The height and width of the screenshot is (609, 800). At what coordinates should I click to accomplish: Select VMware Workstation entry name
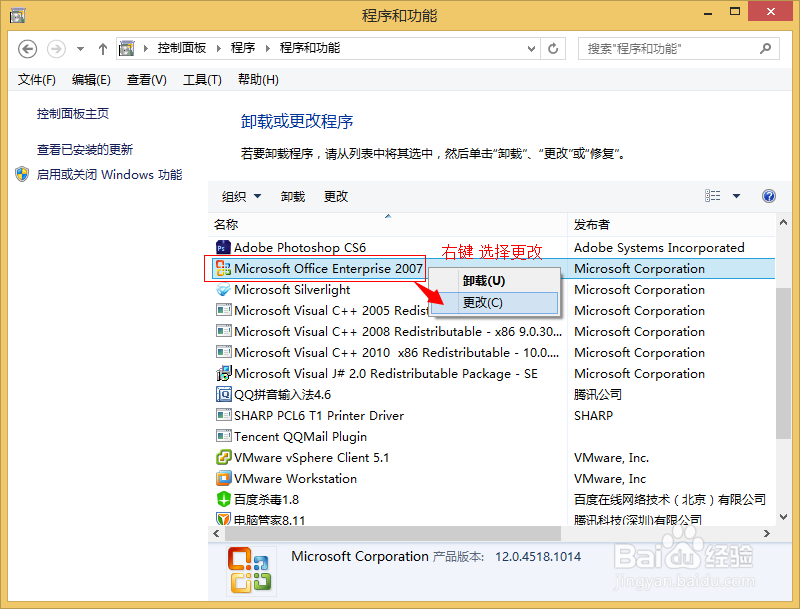click(x=295, y=478)
